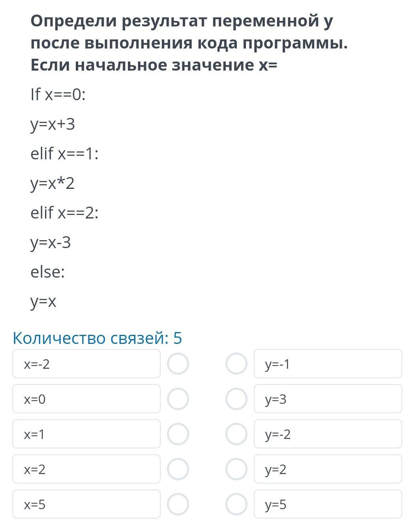The height and width of the screenshot is (532, 420).
Task: Click the y=2 answer box
Action: tap(328, 469)
